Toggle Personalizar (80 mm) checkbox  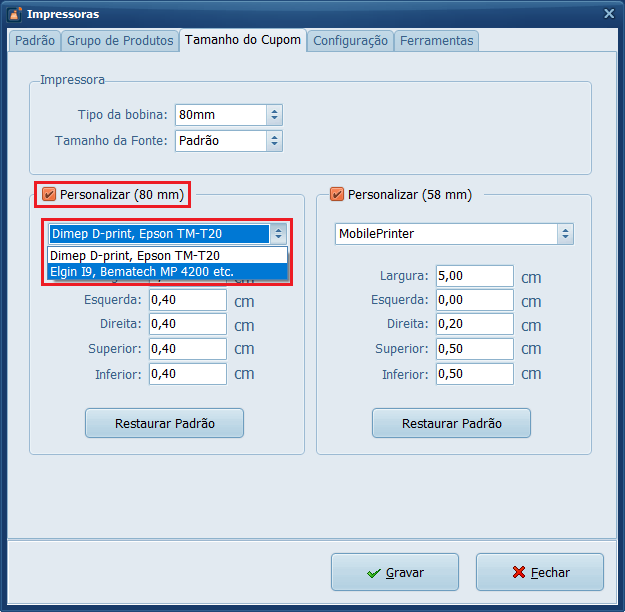click(x=49, y=194)
